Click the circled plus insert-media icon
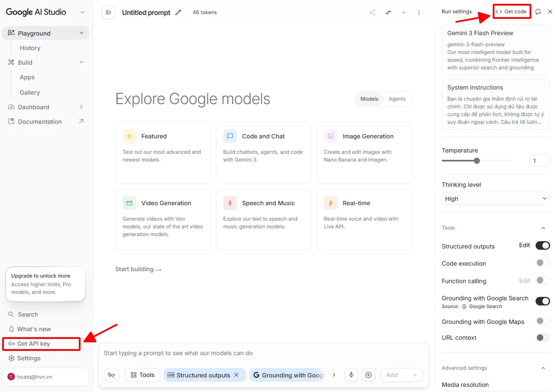This screenshot has height=392, width=557. [x=368, y=375]
